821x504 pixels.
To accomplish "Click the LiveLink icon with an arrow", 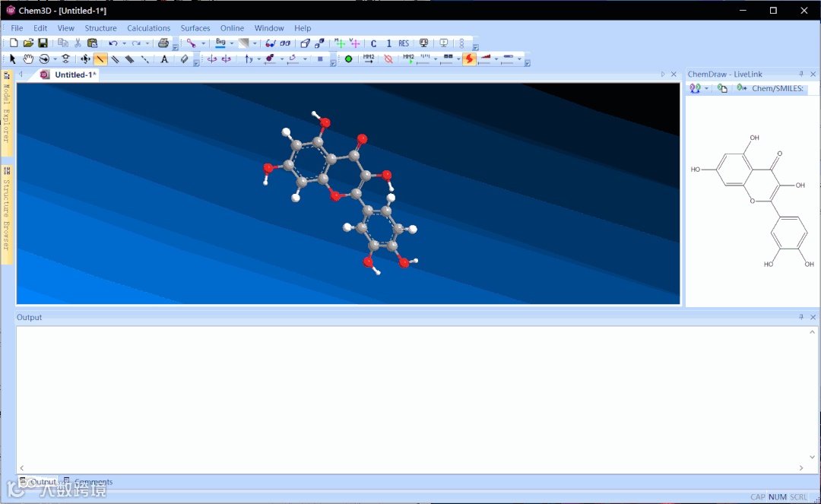I will pos(742,88).
